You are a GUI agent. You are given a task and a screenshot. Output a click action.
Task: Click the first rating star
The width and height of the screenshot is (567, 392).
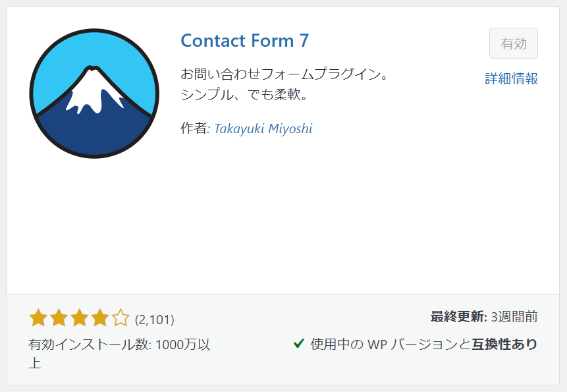[x=38, y=318]
